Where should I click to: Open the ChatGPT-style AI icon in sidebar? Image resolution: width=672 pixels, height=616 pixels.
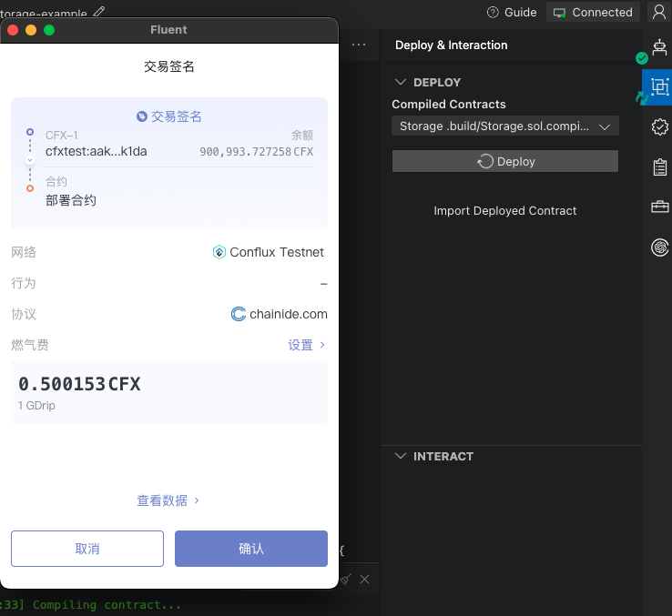[x=659, y=247]
